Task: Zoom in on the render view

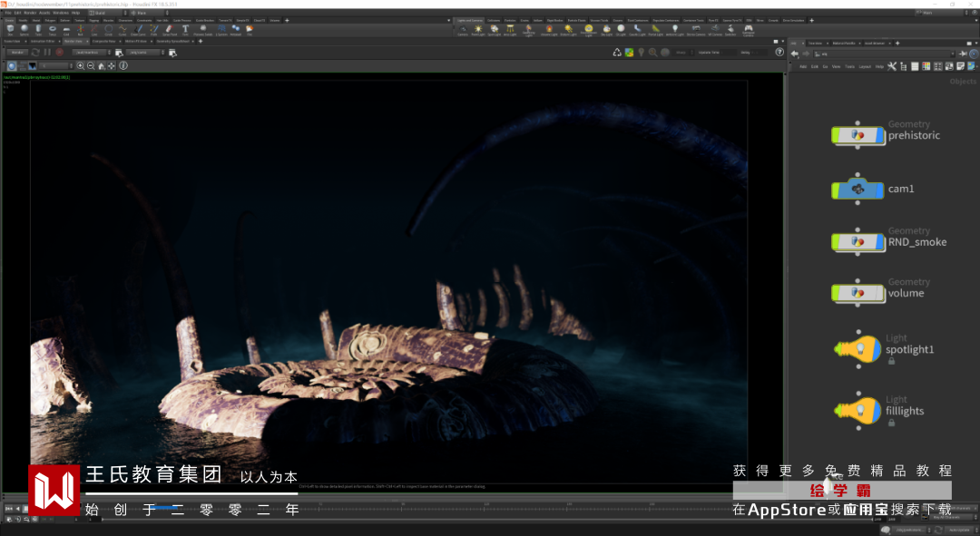Action: click(81, 65)
